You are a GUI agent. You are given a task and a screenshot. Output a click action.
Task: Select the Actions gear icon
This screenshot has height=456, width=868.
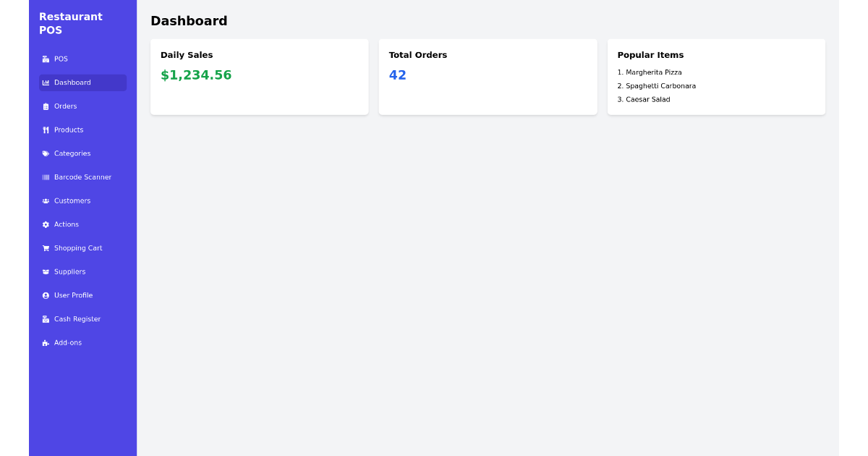[45, 224]
